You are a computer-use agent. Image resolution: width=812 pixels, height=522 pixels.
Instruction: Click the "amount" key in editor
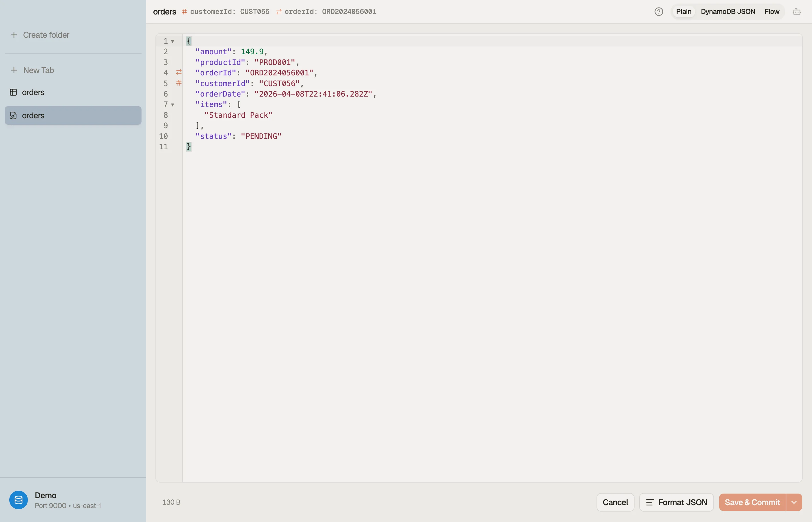[x=213, y=52]
